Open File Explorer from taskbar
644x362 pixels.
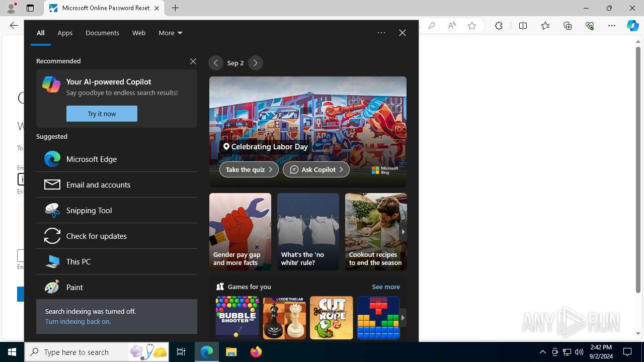pos(231,352)
